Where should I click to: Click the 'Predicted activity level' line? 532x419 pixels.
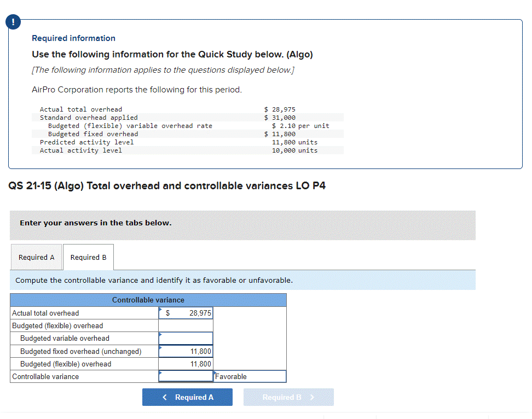click(x=87, y=142)
